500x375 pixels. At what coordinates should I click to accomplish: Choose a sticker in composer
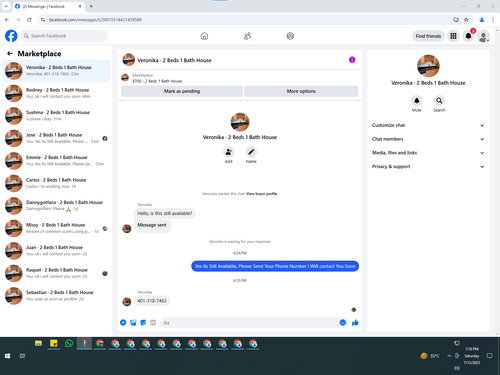143,322
